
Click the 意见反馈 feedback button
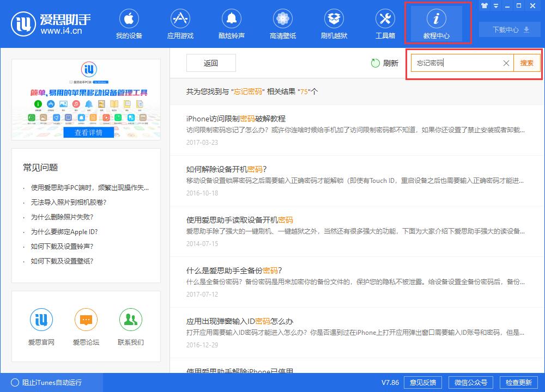[x=423, y=383]
